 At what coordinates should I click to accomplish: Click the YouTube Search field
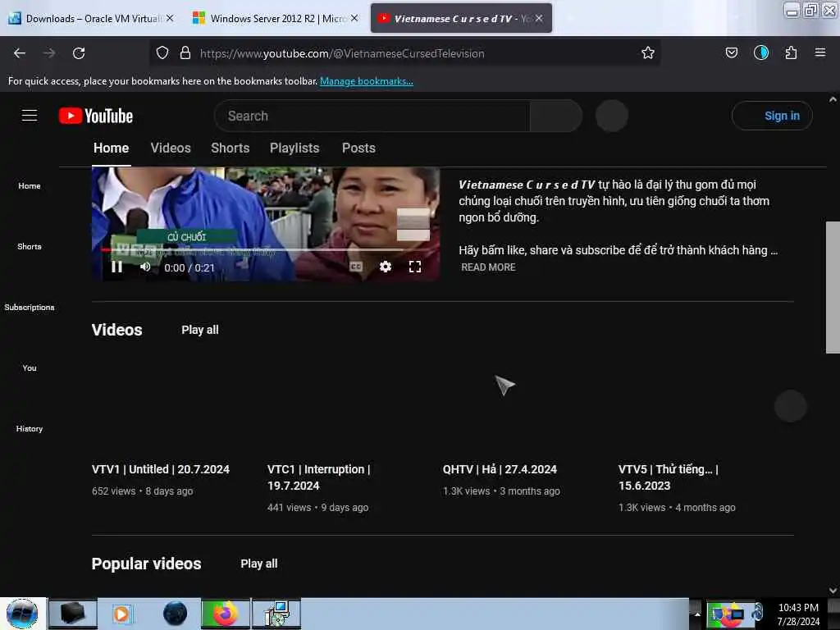click(372, 116)
